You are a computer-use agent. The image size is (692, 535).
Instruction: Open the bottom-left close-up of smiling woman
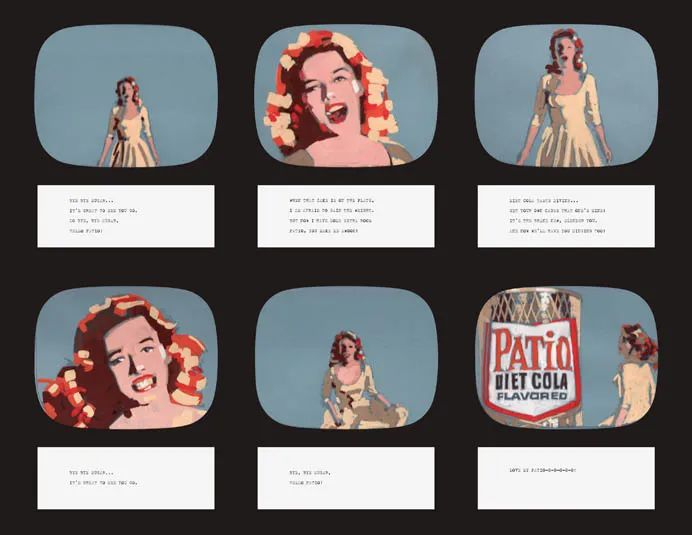(126, 358)
